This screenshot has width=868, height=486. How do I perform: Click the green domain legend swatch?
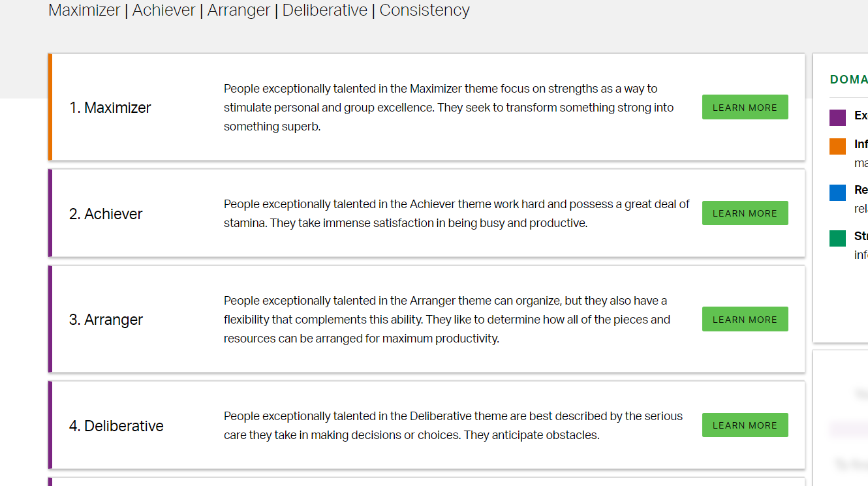click(x=837, y=238)
